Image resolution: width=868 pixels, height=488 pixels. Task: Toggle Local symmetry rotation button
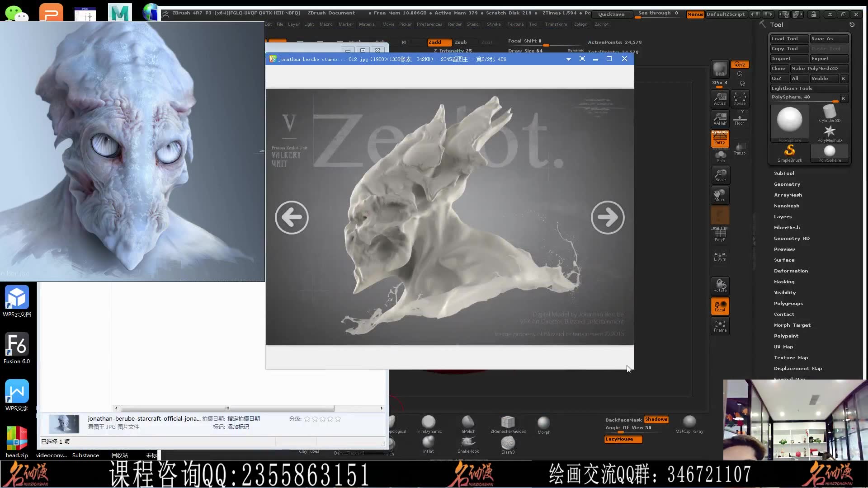click(x=720, y=306)
